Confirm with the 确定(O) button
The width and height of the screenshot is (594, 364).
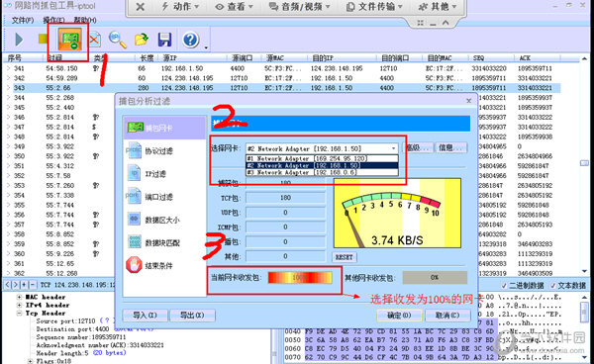[399, 316]
